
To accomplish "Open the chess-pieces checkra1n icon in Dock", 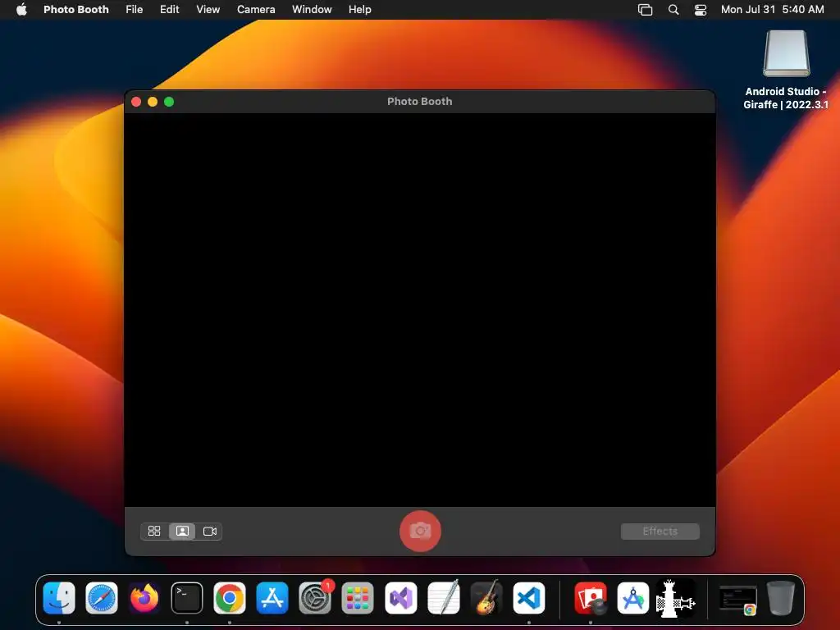I will pyautogui.click(x=676, y=597).
